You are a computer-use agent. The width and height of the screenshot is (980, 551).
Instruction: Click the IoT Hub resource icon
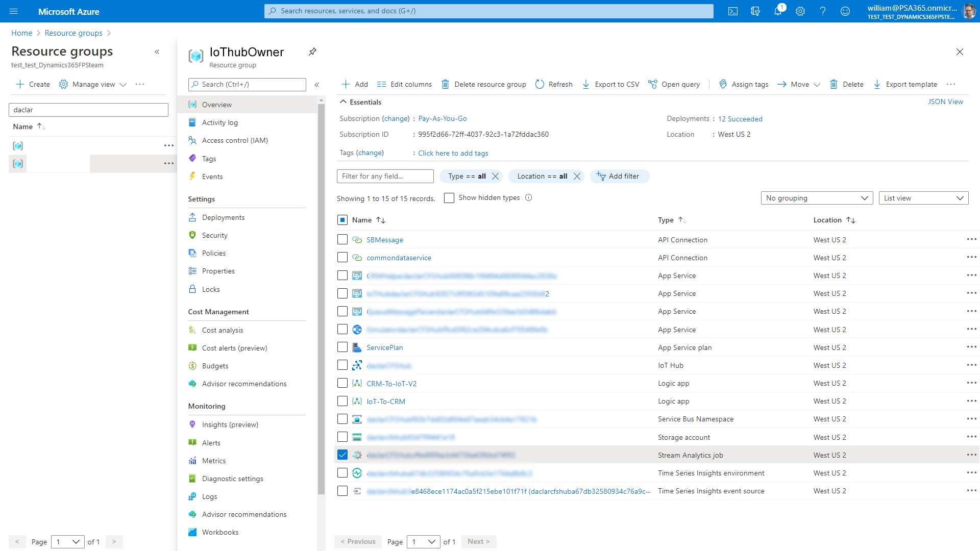click(x=357, y=365)
